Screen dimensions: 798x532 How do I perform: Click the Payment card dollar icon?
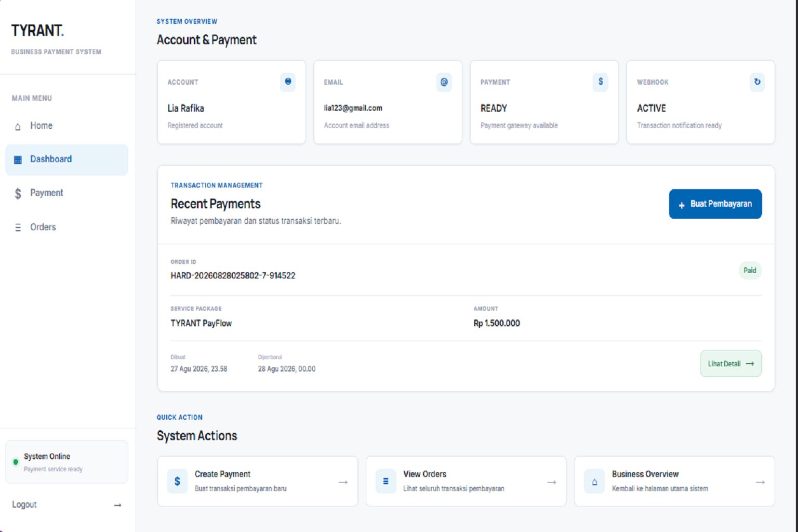pyautogui.click(x=601, y=82)
